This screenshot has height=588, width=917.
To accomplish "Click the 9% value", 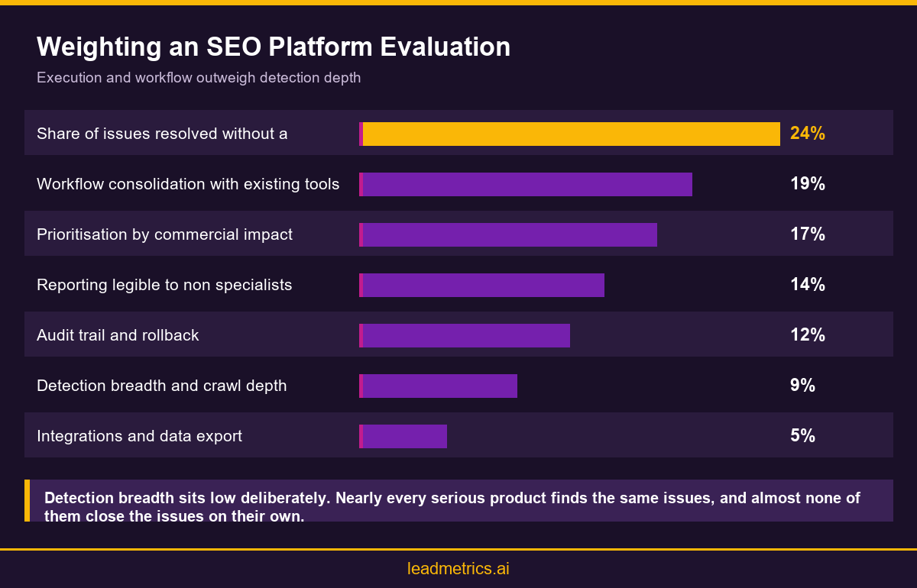I will 802,386.
